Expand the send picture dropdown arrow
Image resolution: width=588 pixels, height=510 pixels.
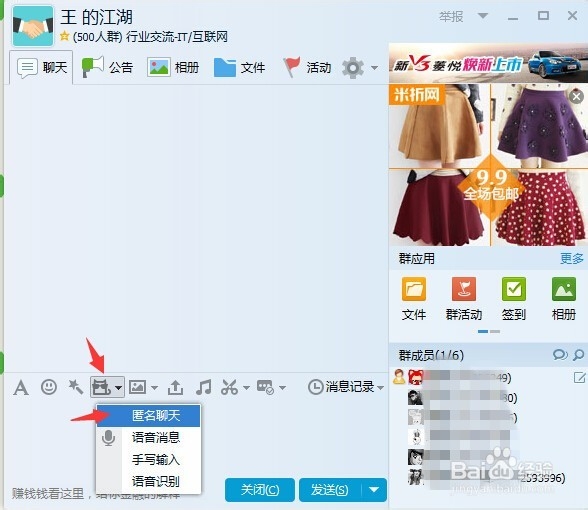[154, 387]
